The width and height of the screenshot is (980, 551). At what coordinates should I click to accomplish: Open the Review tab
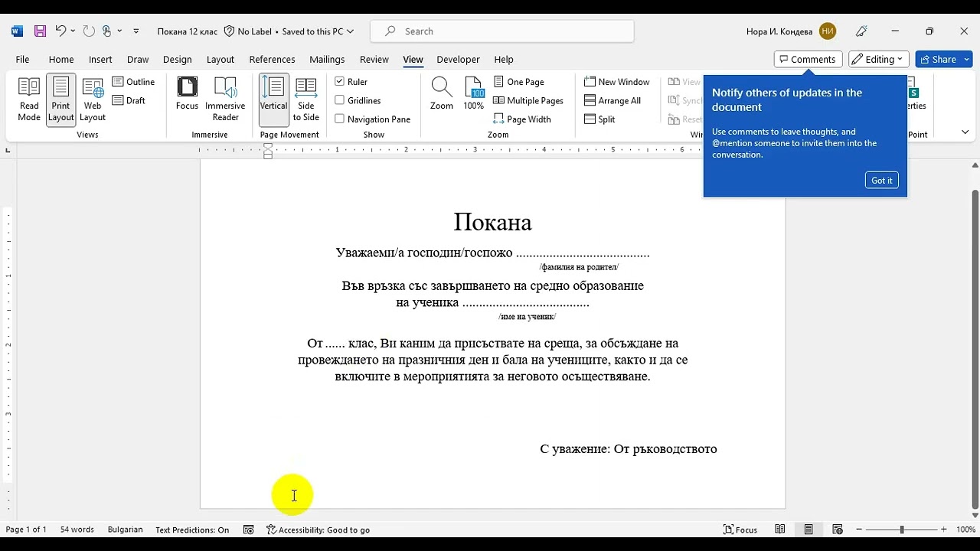tap(374, 59)
